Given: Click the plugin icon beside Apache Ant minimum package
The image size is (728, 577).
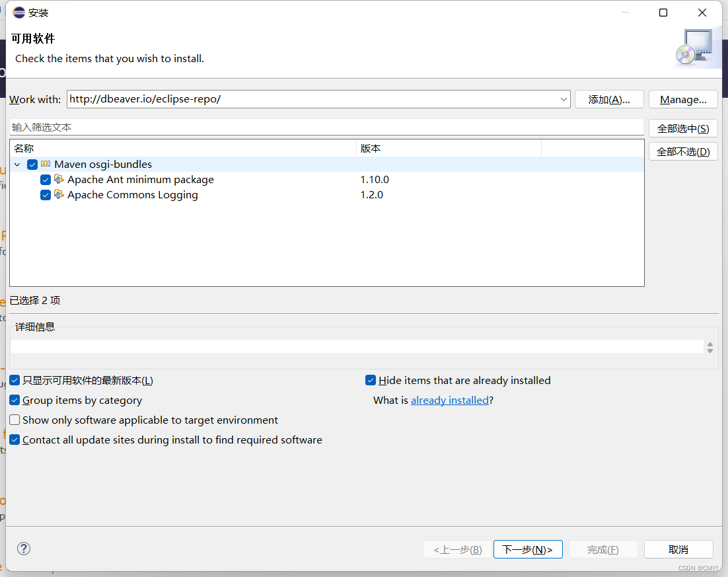Looking at the screenshot, I should point(59,179).
